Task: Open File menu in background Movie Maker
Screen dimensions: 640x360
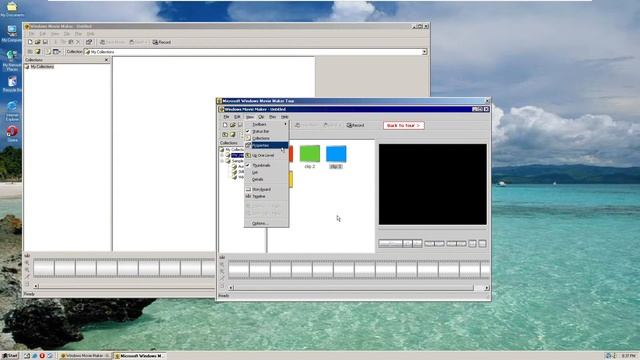Action: point(31,33)
